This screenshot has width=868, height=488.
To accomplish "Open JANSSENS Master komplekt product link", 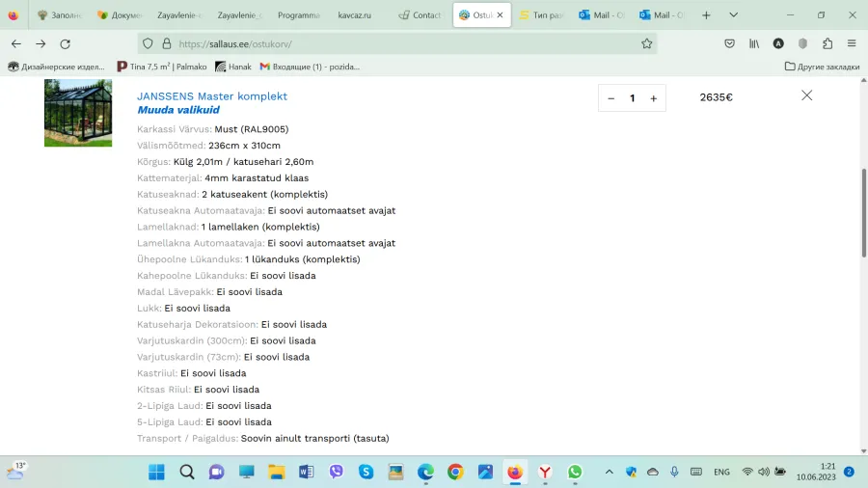I will 212,96.
